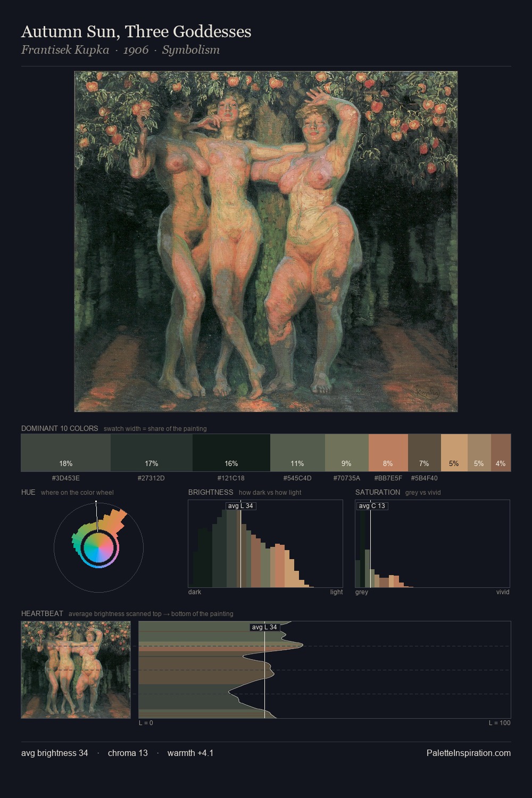Click the Heartbeat painting thumbnail
Screen dimensions: 532x798
(76, 670)
